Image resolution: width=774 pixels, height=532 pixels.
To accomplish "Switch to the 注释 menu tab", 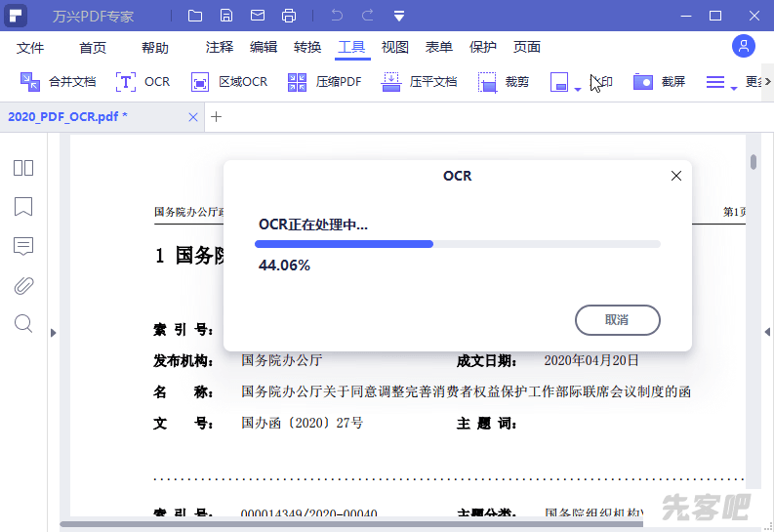I will [220, 47].
